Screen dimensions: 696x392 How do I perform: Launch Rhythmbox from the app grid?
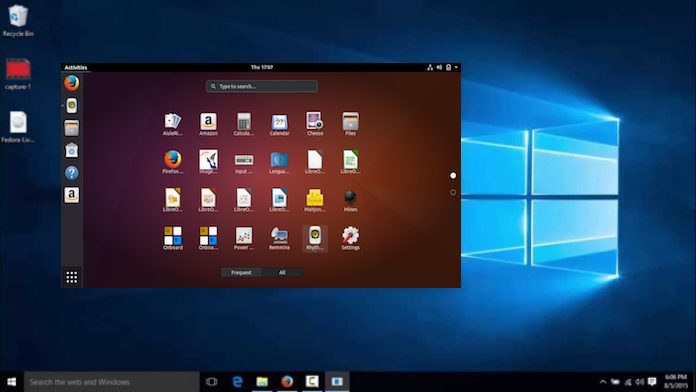[x=315, y=238]
